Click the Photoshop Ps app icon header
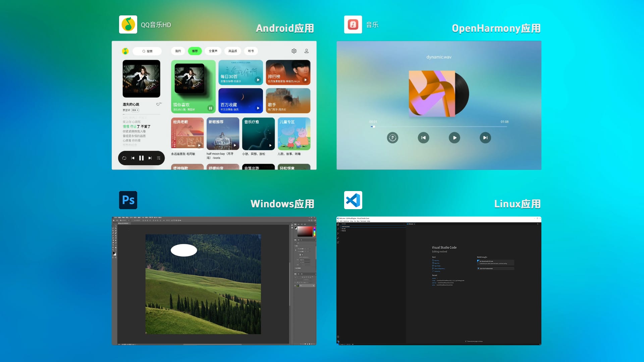 point(128,200)
